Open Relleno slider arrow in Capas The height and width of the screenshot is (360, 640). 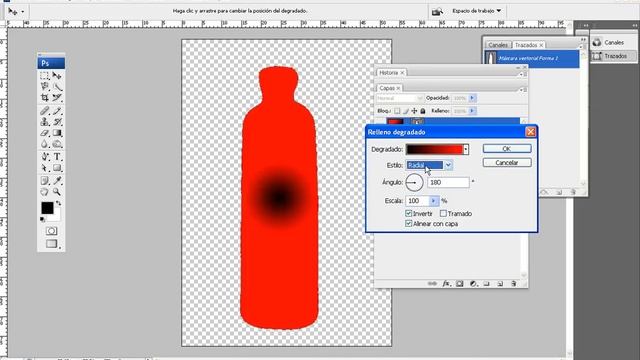click(x=472, y=111)
